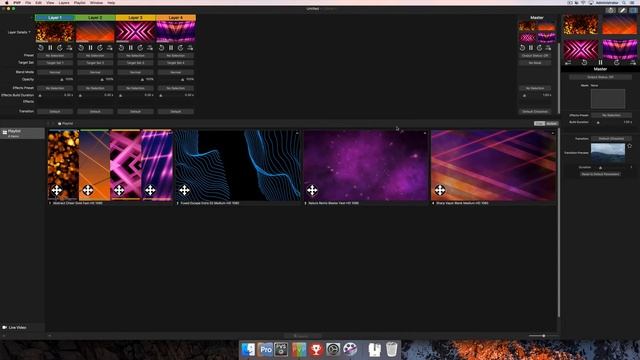Select the Layer 3 header tab
This screenshot has width=640, height=360.
click(136, 18)
